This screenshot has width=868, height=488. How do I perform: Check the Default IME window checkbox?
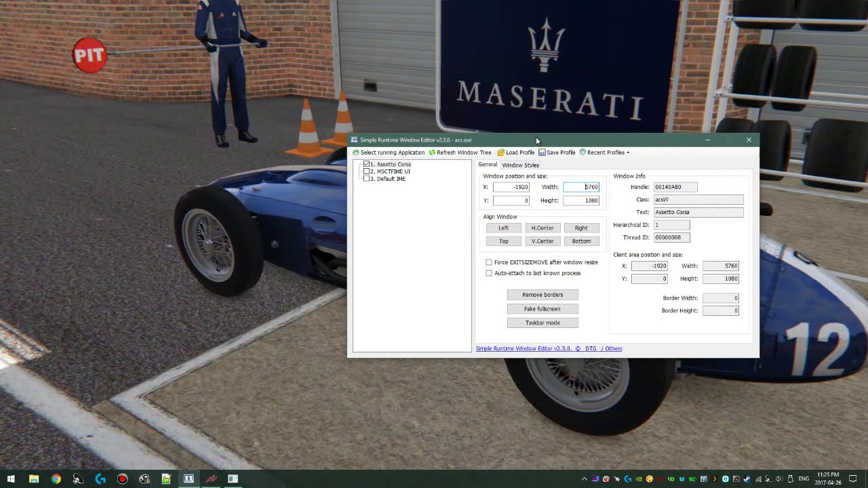point(367,179)
